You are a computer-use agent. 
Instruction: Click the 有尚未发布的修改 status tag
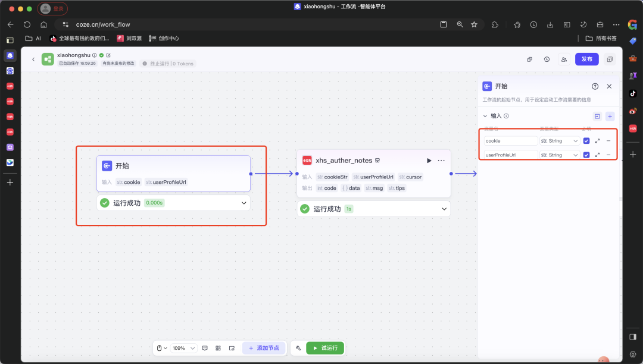coord(118,64)
